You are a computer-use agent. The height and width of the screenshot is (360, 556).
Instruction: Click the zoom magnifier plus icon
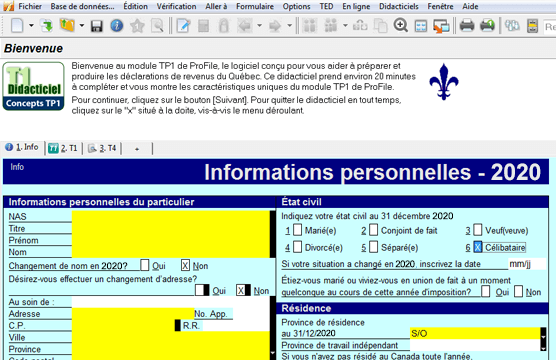[401, 26]
